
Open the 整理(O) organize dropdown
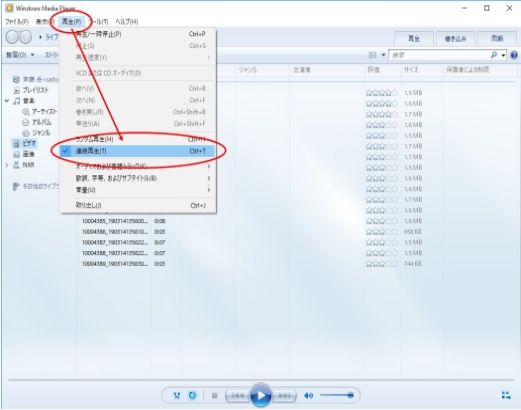pyautogui.click(x=20, y=55)
